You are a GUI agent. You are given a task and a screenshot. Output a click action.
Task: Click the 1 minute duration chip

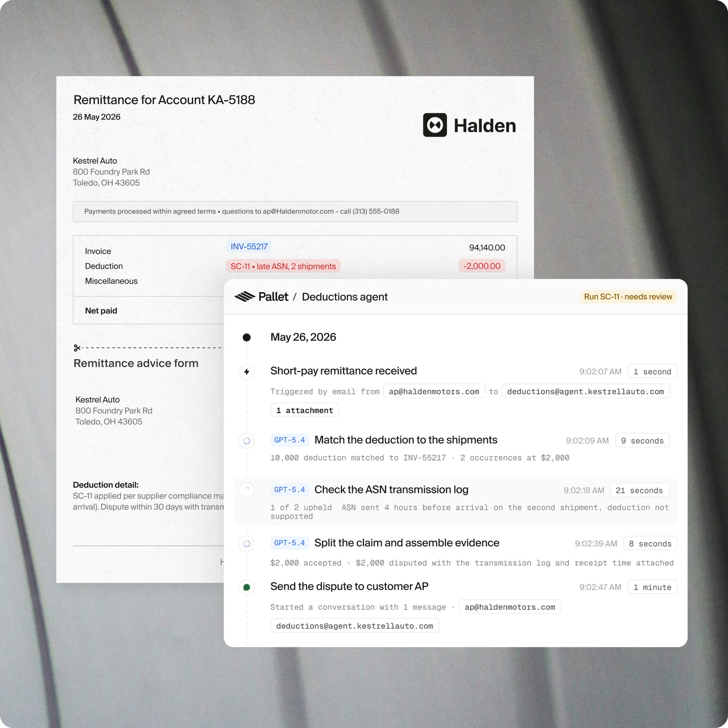click(x=652, y=587)
